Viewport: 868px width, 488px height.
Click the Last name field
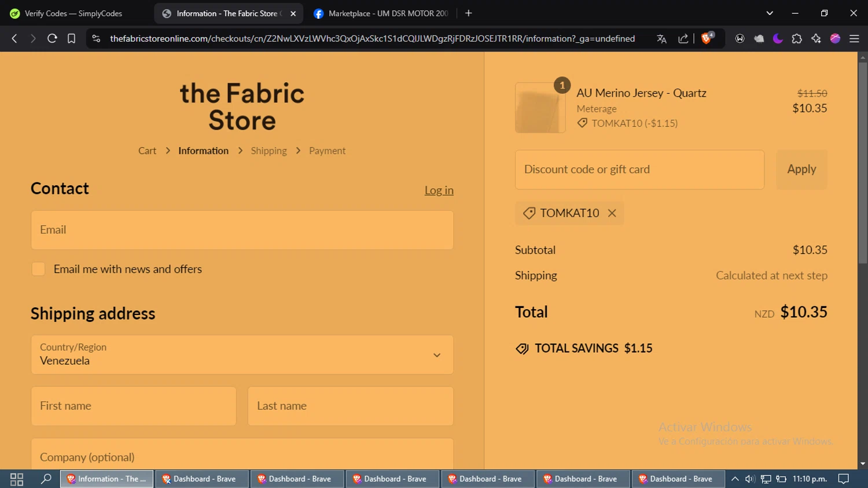click(351, 406)
